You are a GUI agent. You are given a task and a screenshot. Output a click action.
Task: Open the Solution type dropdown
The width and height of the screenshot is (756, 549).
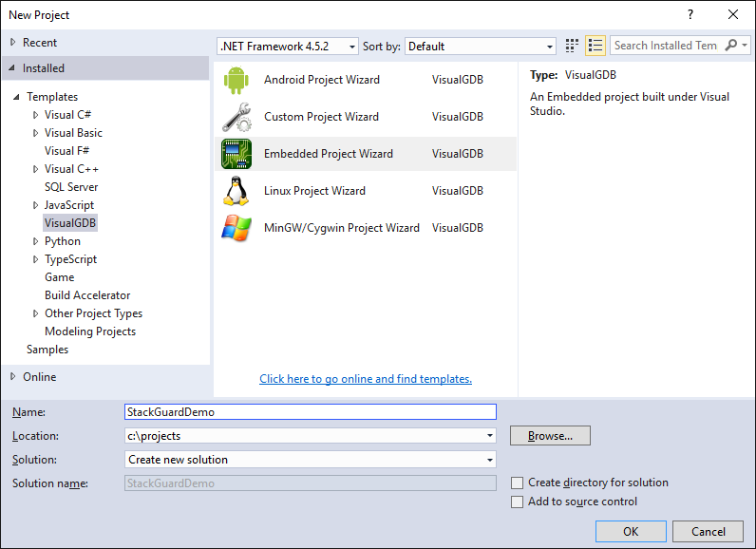click(x=490, y=460)
